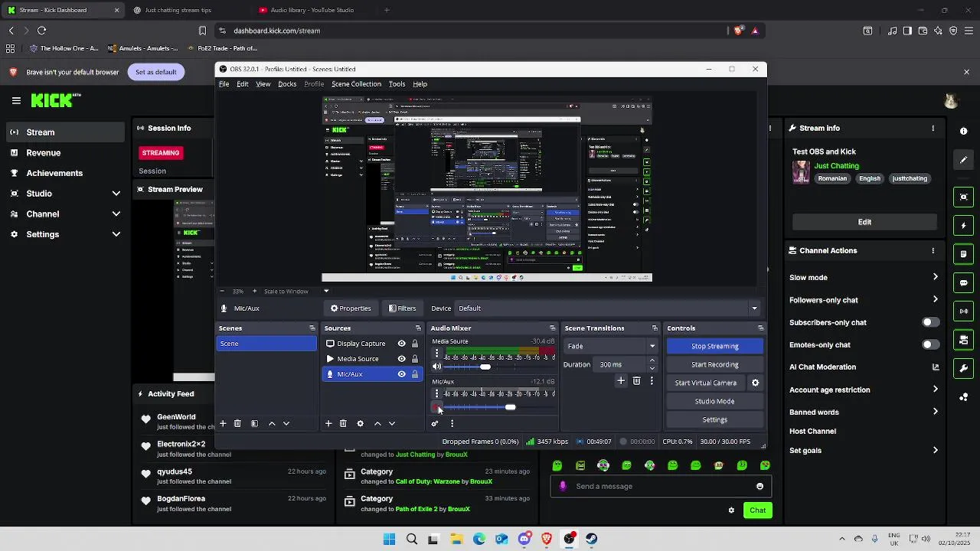Enable Emotes-only chat switch
980x551 pixels.
tap(930, 344)
